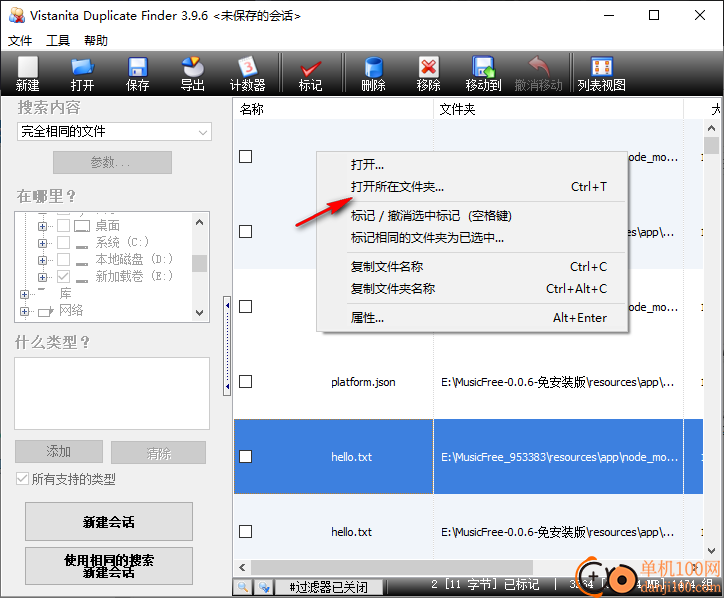Expand the 本地磁盘 (D:) tree node
724x598 pixels.
pyautogui.click(x=42, y=260)
